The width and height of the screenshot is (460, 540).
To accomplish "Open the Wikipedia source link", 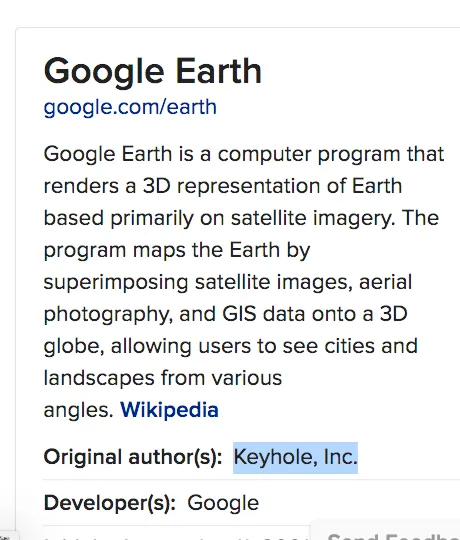I will point(169,410).
